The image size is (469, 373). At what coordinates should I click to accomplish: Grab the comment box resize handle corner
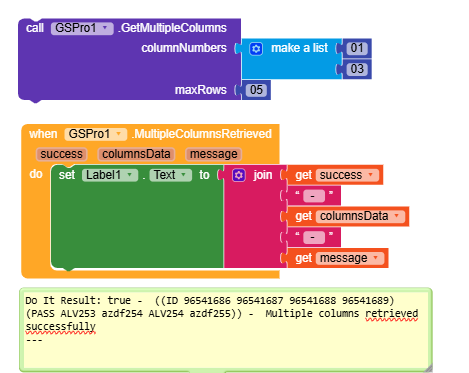click(427, 368)
